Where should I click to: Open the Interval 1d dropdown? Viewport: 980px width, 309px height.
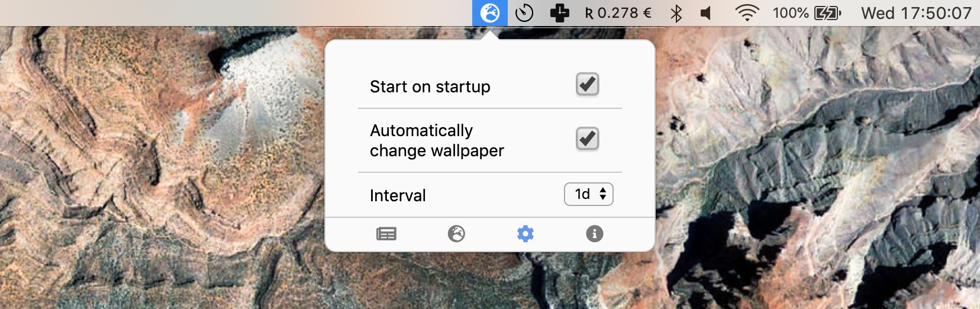589,194
